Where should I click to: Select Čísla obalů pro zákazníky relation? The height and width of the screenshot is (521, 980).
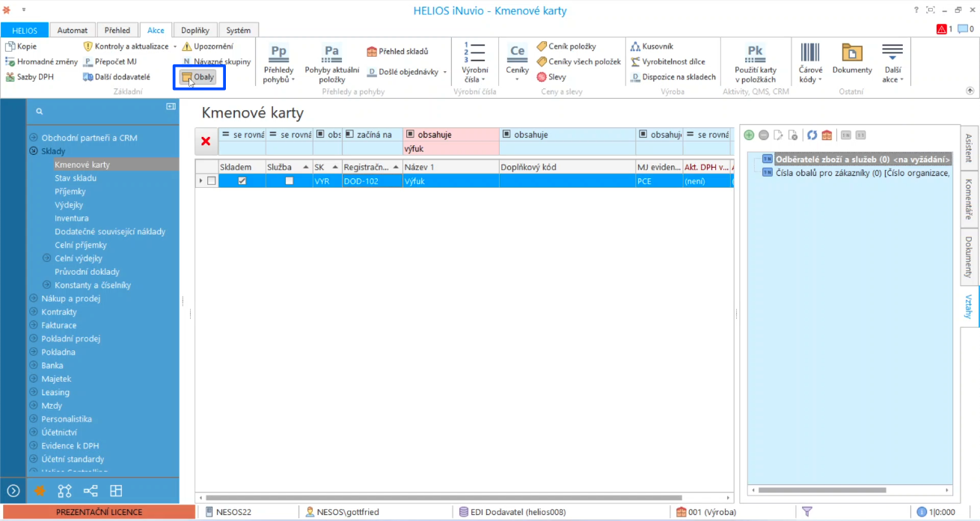tap(855, 173)
